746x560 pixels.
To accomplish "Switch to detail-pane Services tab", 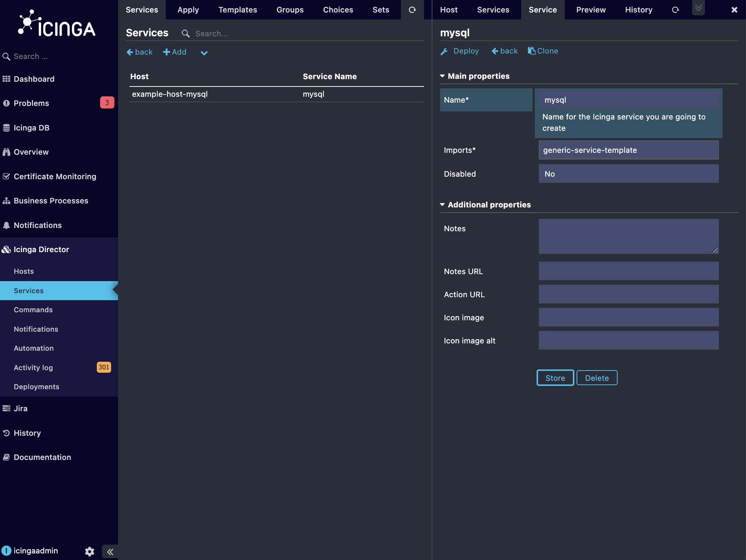I will (493, 10).
